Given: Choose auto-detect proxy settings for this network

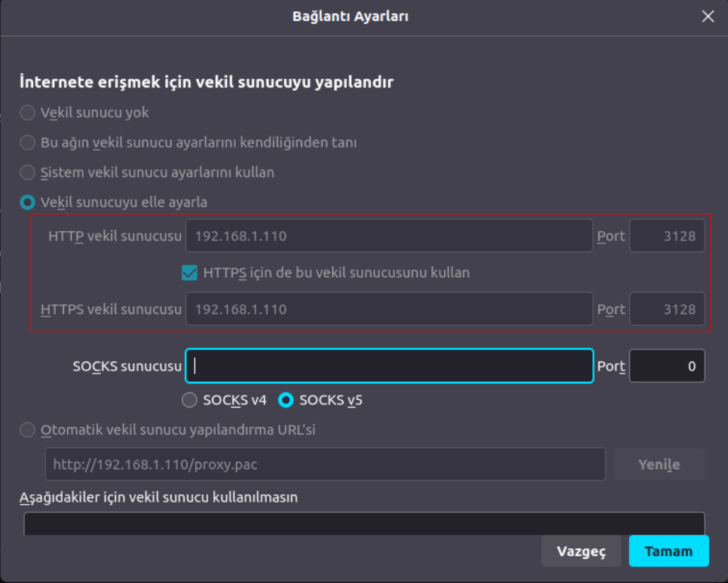Looking at the screenshot, I should click(28, 142).
